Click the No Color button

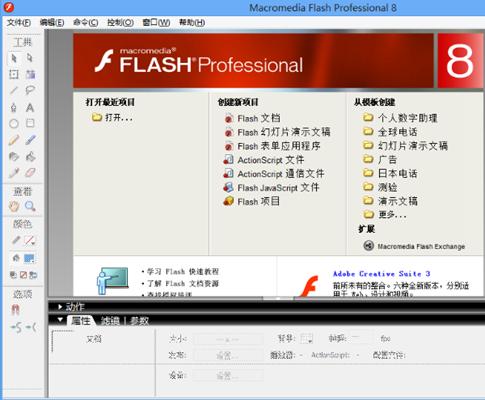click(x=23, y=275)
